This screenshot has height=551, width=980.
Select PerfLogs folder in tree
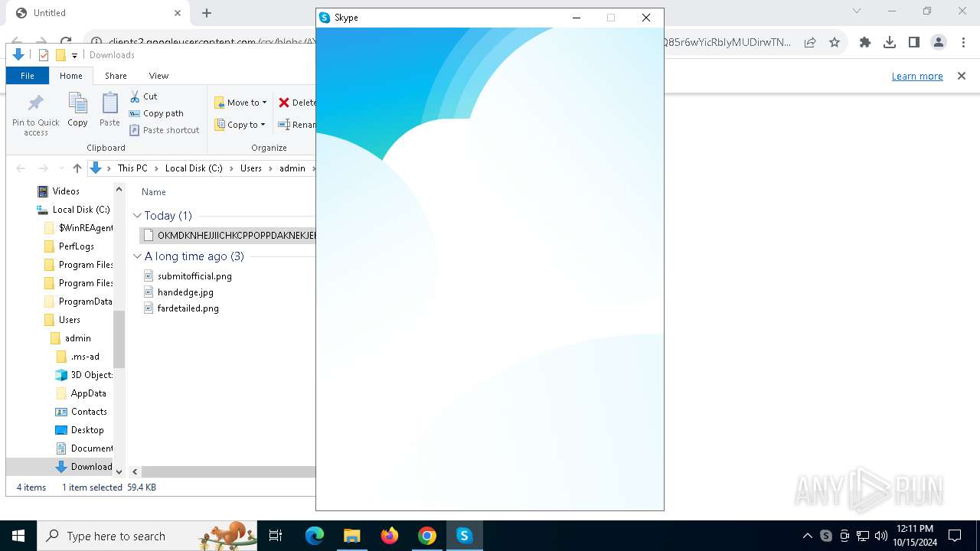pyautogui.click(x=77, y=246)
